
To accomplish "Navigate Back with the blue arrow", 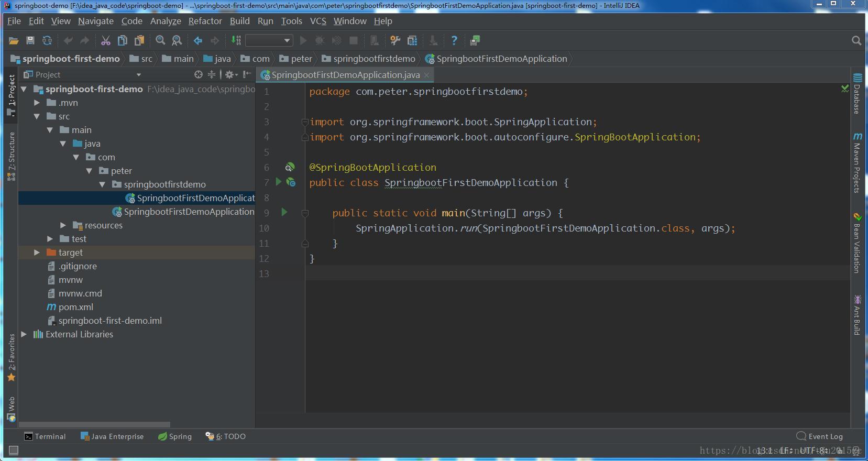I will click(x=198, y=40).
